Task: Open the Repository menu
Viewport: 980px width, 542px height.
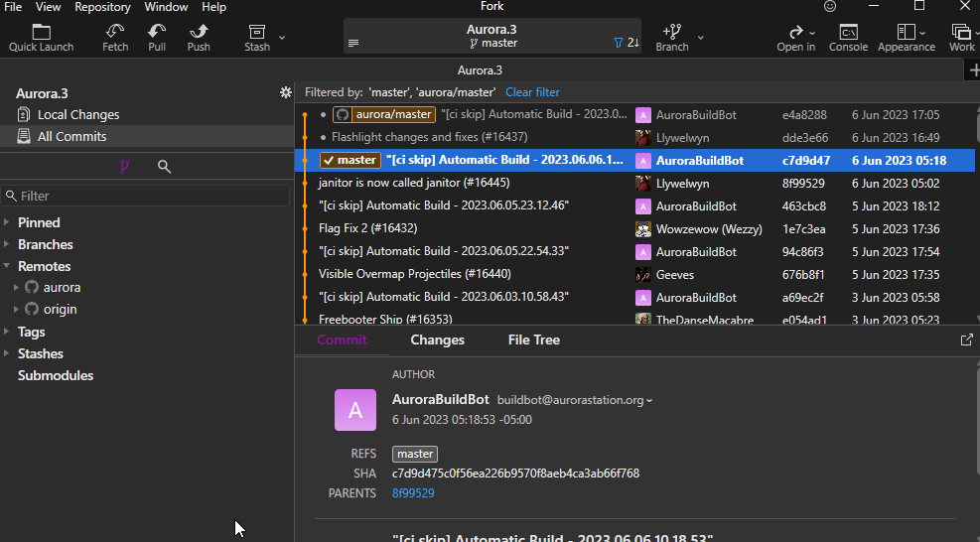Action: tap(102, 7)
